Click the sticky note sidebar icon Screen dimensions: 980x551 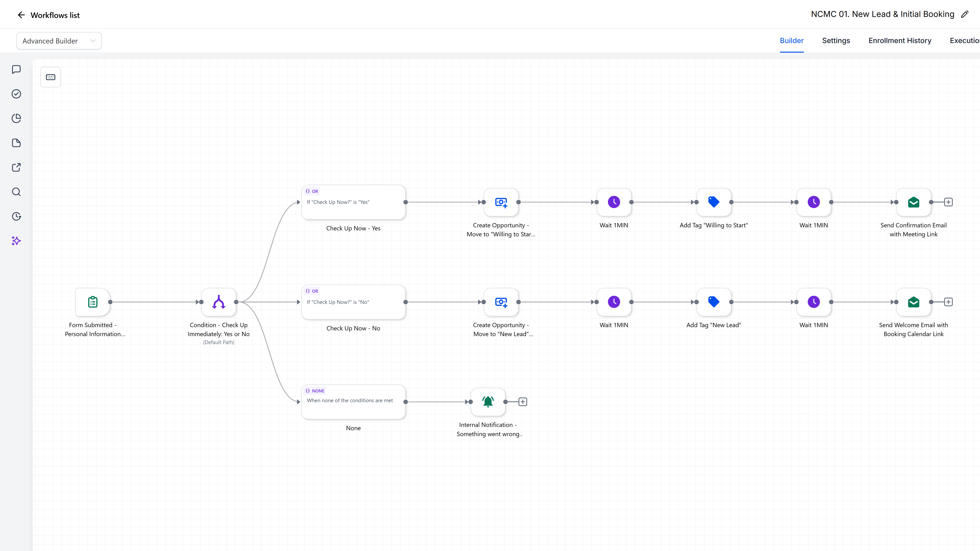[x=16, y=143]
